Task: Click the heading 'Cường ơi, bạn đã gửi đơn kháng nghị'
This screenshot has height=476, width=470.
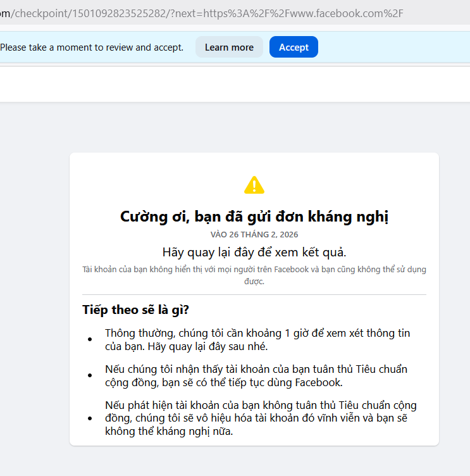Action: (254, 216)
